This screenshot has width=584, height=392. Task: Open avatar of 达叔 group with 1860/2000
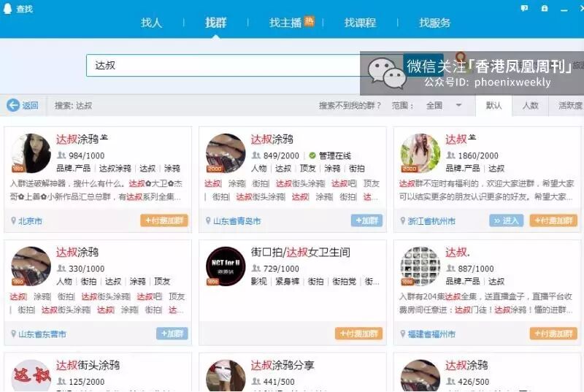(x=420, y=153)
